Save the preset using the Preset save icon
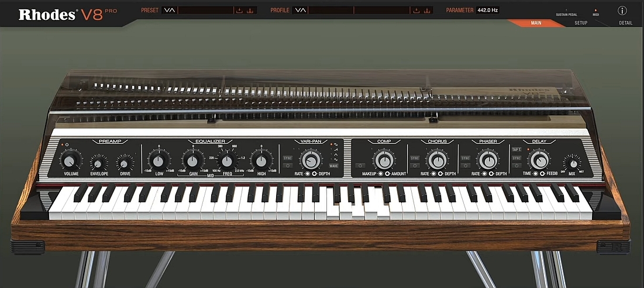 click(x=250, y=11)
